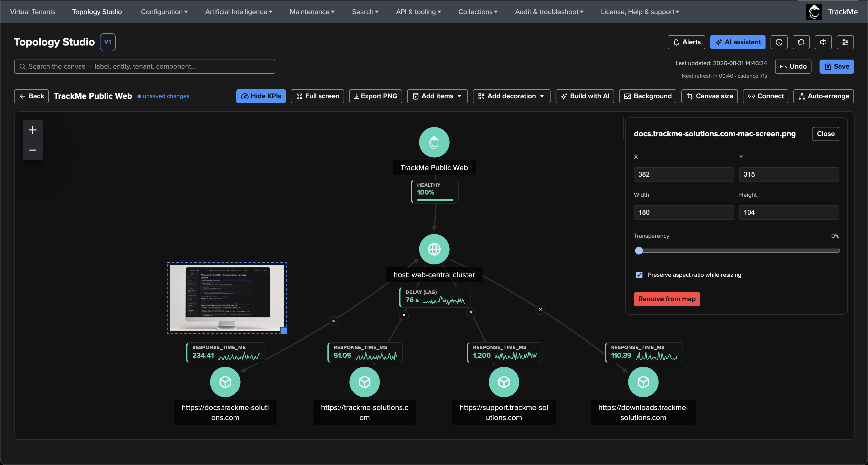Open the AI assistant
868x465 pixels.
[738, 42]
